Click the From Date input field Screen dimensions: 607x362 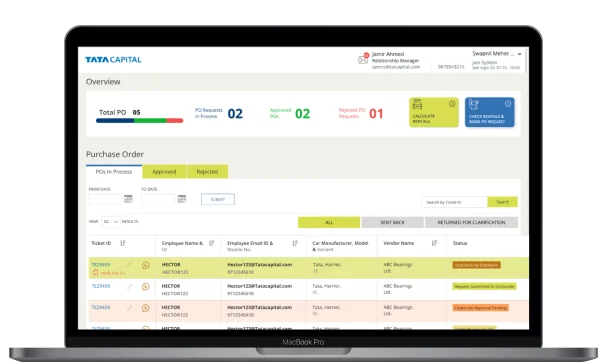click(105, 199)
